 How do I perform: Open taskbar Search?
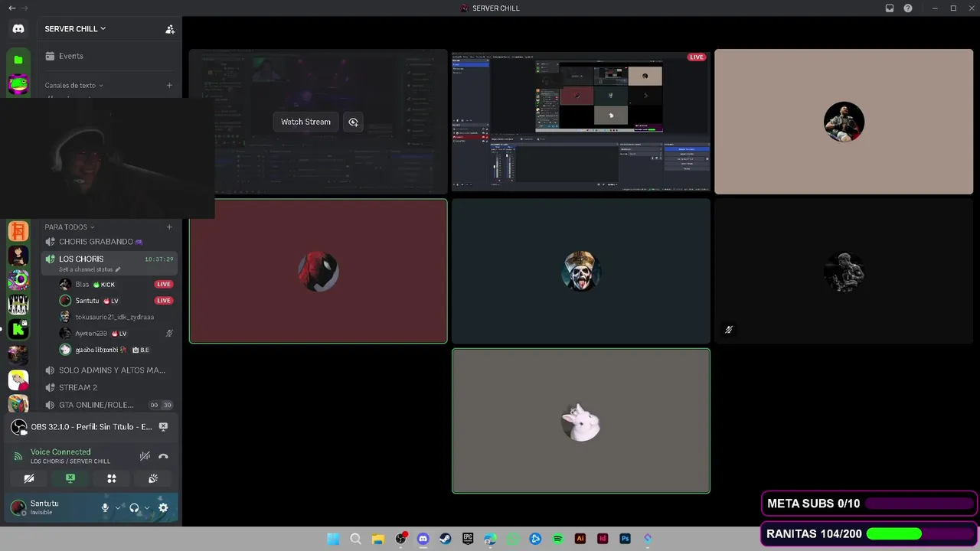355,539
